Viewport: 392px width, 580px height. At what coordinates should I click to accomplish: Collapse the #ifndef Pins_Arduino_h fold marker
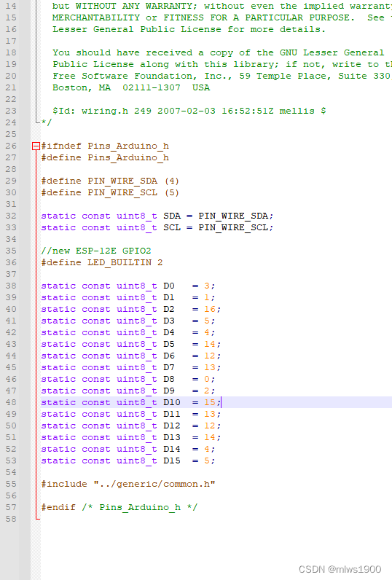(x=36, y=146)
